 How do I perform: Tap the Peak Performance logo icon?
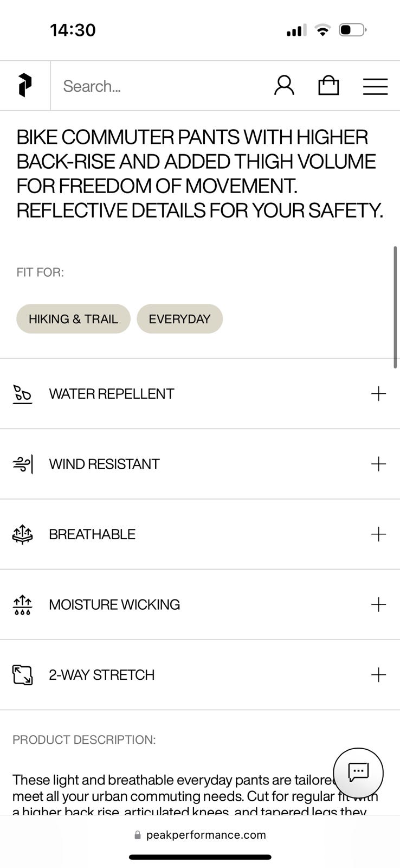tap(25, 86)
